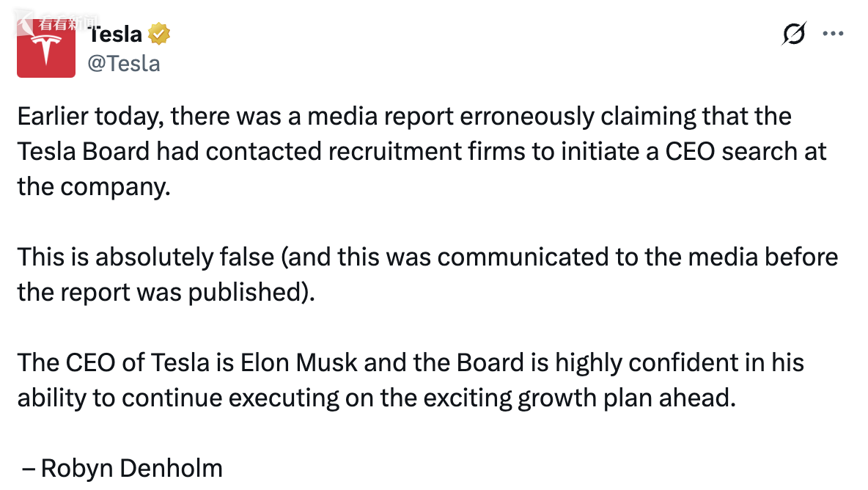Click the phrase 'growth plan ahead'
The width and height of the screenshot is (868, 490).
point(626,398)
